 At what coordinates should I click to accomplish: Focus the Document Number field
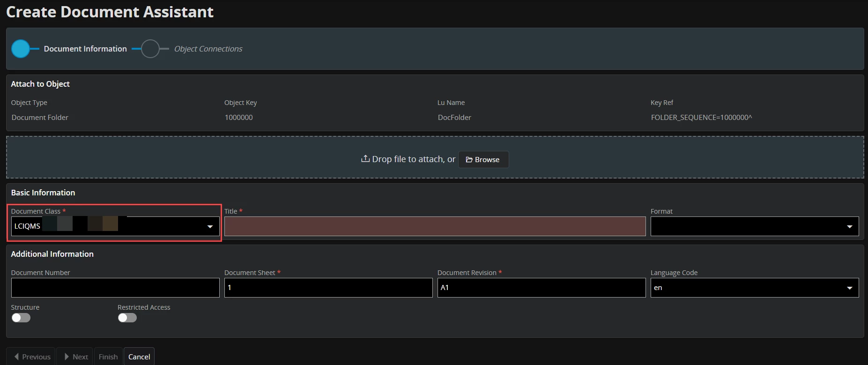pyautogui.click(x=115, y=288)
